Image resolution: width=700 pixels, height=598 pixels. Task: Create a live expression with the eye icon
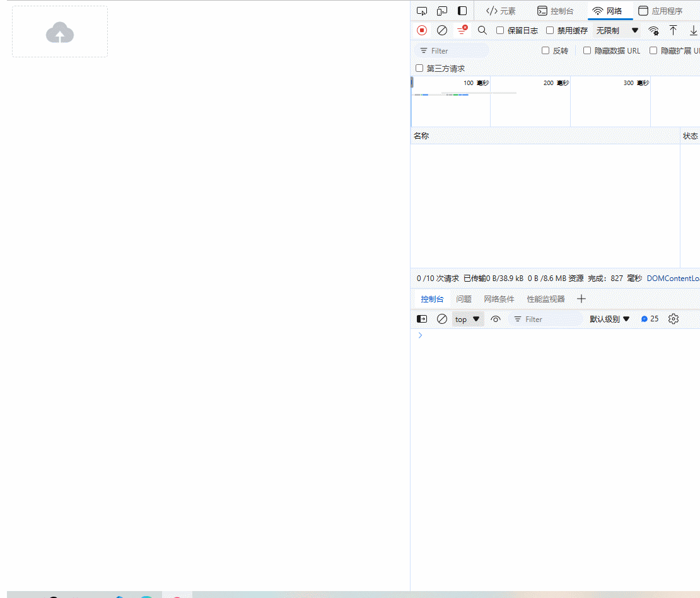[496, 319]
